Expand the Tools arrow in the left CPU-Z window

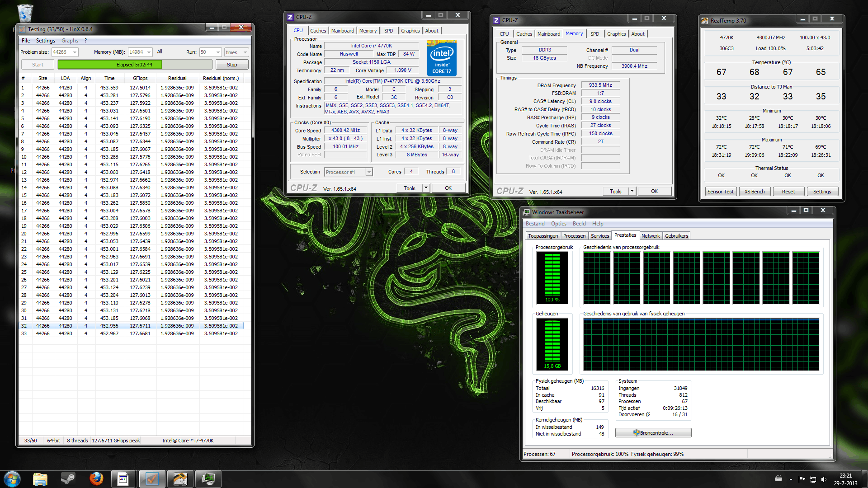pos(426,188)
